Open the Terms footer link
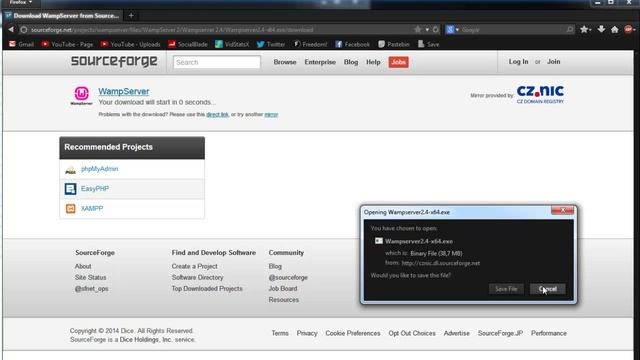640x360 pixels. pos(280,333)
